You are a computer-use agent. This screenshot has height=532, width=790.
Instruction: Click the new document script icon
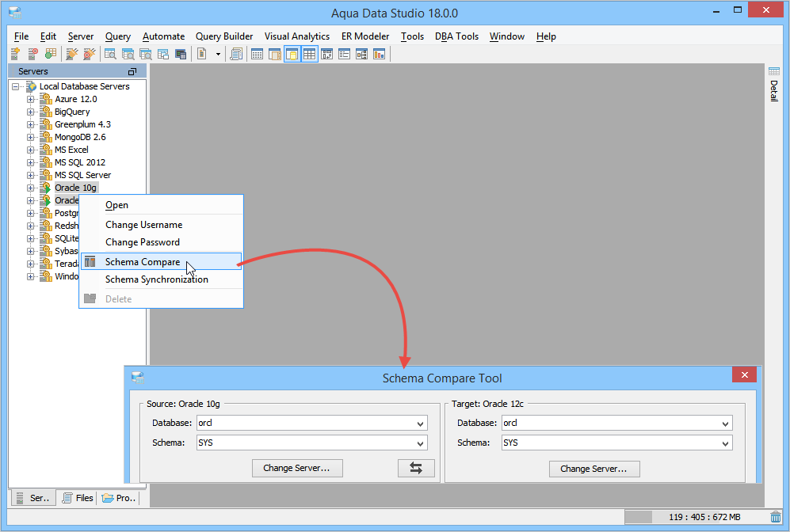201,54
